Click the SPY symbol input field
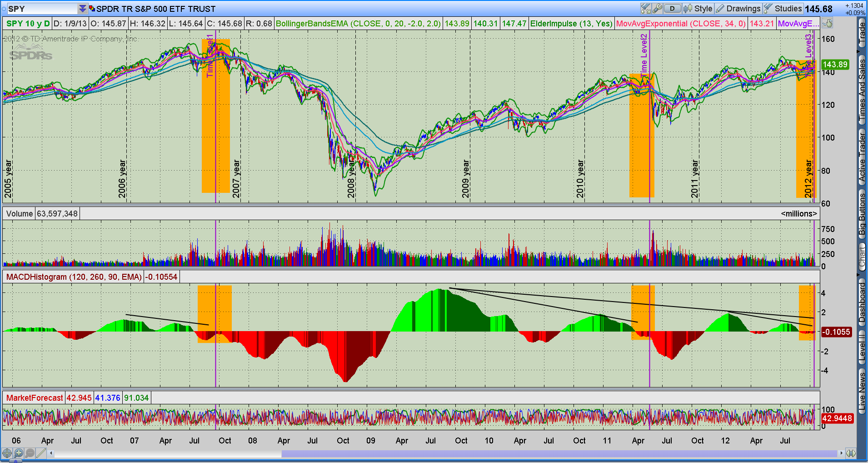 tap(43, 9)
